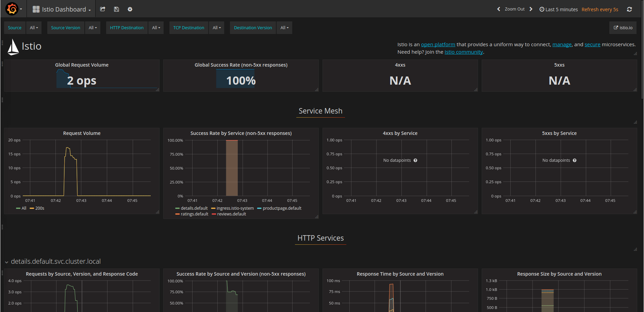The image size is (644, 312).
Task: Open the HTTP Destination All dropdown
Action: click(x=156, y=28)
